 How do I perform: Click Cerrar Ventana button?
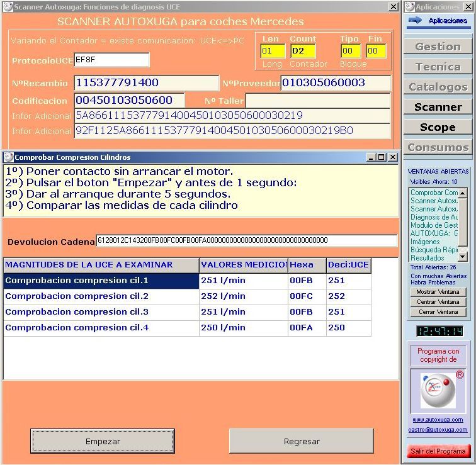coord(438,312)
